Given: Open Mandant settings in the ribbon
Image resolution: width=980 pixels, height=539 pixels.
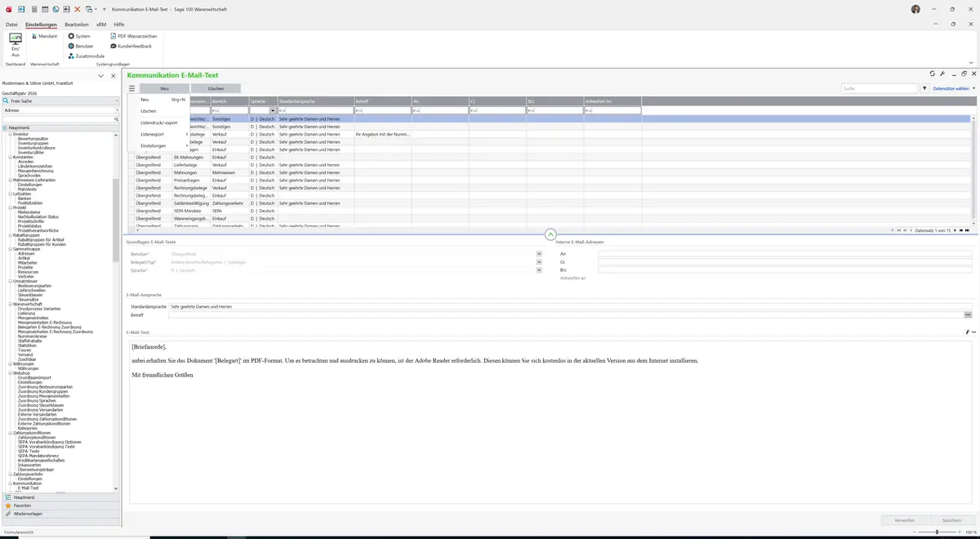Looking at the screenshot, I should (44, 37).
